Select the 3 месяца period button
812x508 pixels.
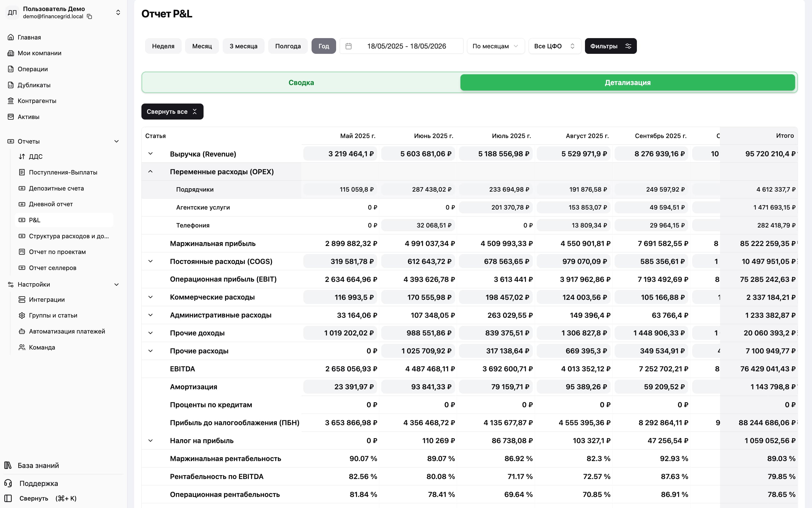pyautogui.click(x=243, y=46)
